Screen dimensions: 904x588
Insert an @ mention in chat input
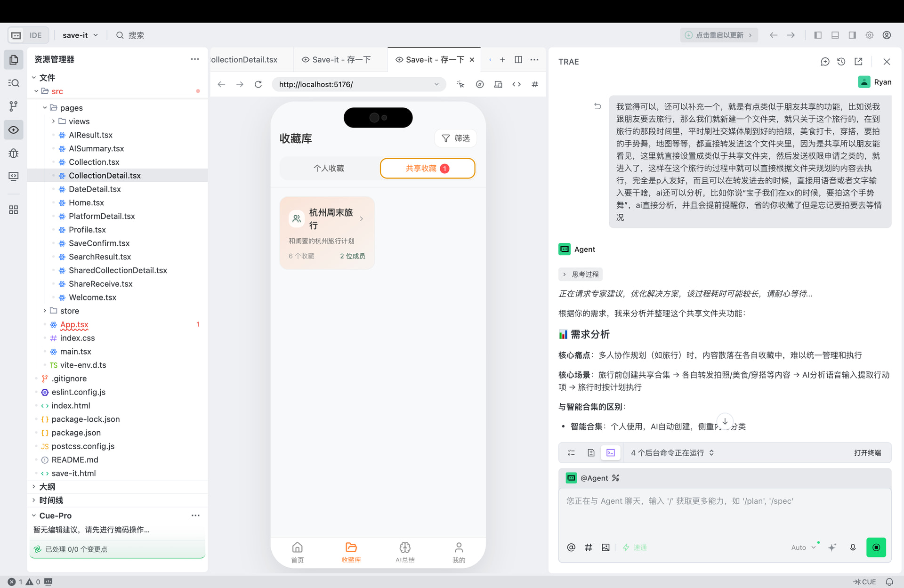pos(571,548)
